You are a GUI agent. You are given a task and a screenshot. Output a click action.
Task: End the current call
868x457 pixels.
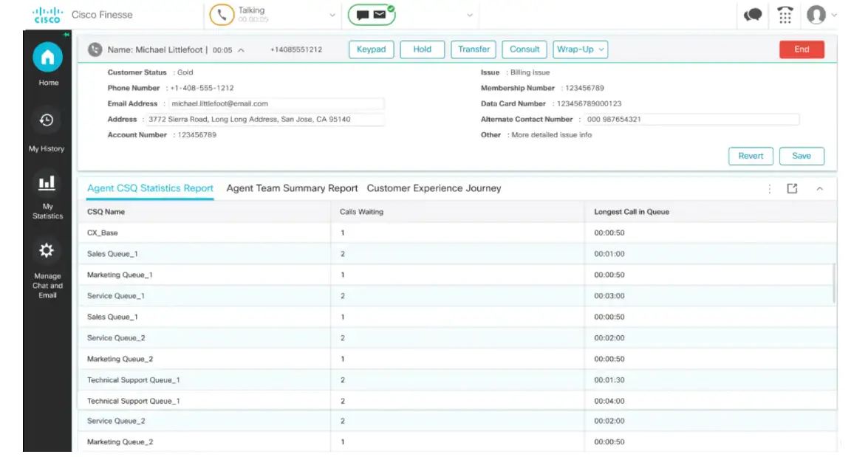(802, 49)
